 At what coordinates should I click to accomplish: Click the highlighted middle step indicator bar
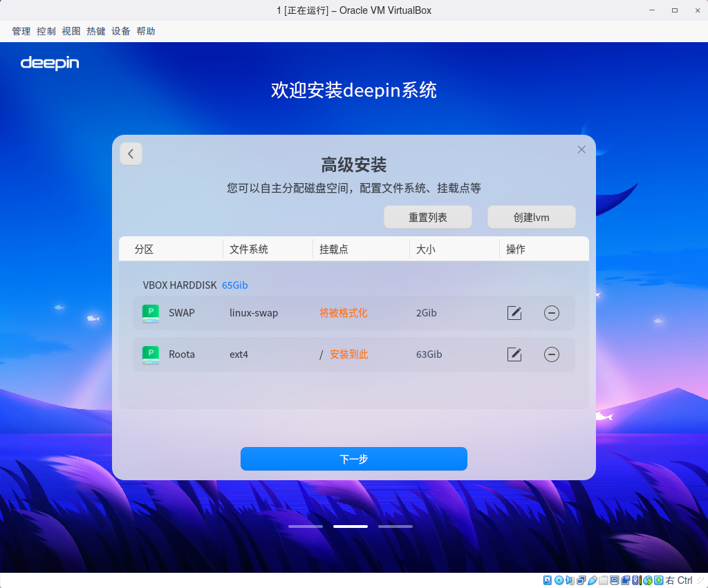pos(351,527)
